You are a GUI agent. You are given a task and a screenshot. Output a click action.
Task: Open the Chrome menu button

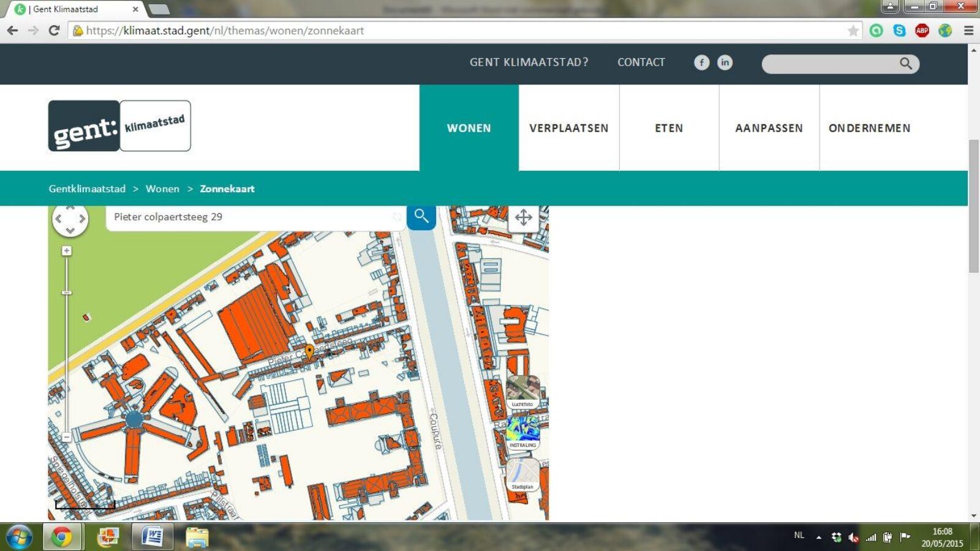pos(968,31)
